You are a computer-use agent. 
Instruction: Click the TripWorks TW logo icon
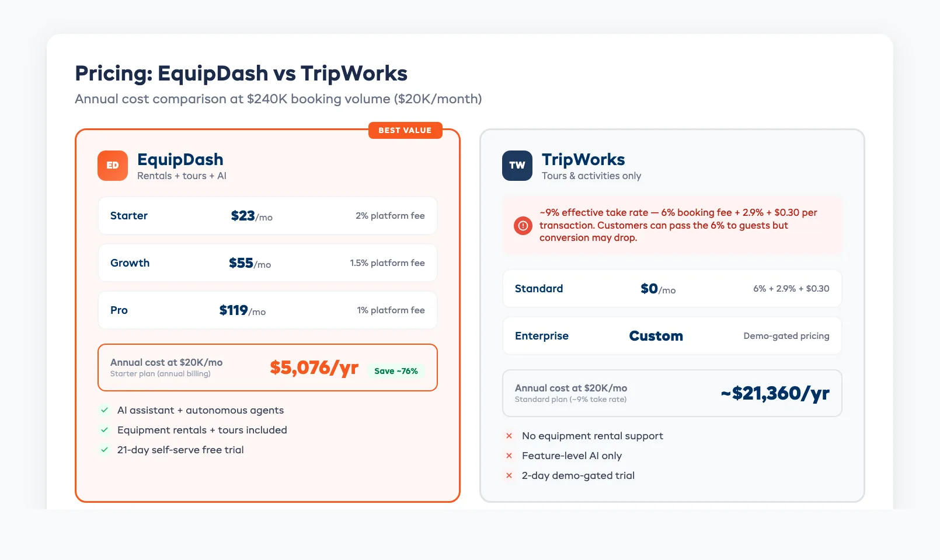[516, 166]
